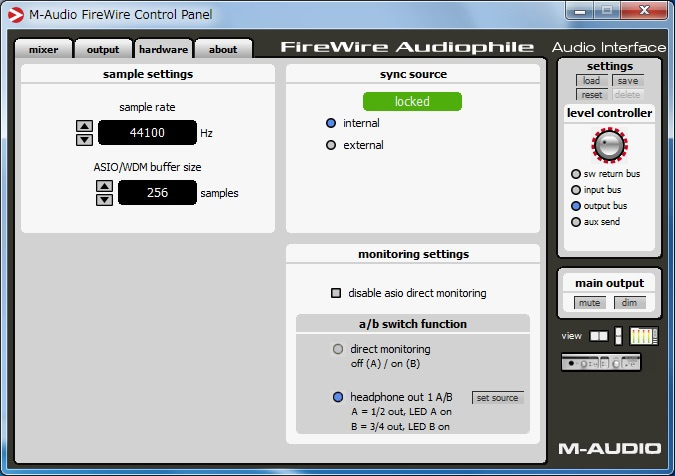Load saved settings
Screen dimensions: 675x476
point(591,80)
